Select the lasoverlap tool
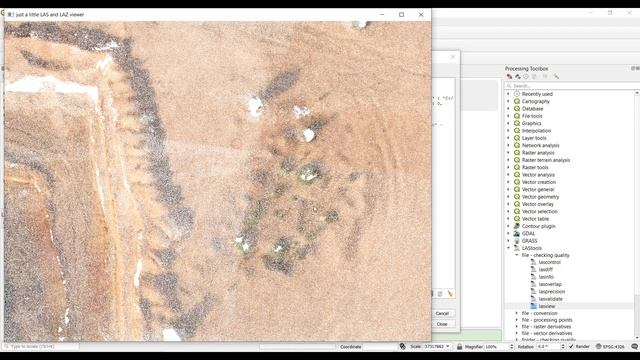Image resolution: width=640 pixels, height=360 pixels. click(x=550, y=284)
